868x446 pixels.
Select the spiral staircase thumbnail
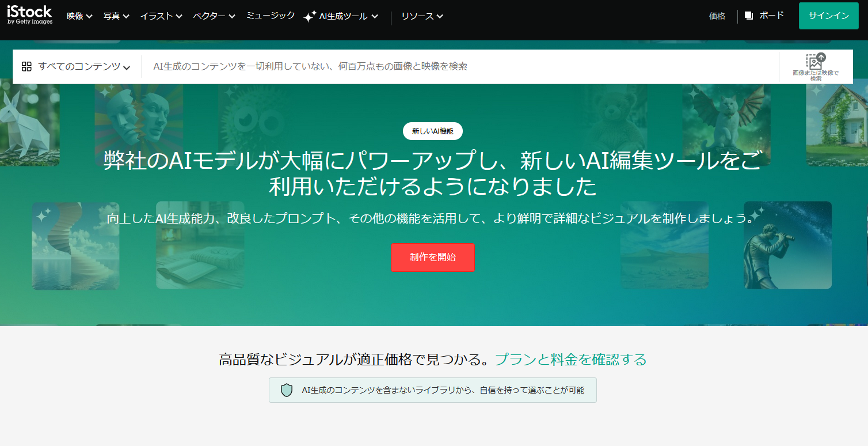click(75, 246)
